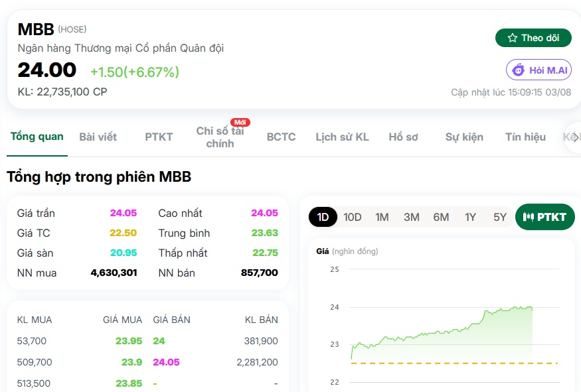Click the MBB ticker heading

pos(36,29)
